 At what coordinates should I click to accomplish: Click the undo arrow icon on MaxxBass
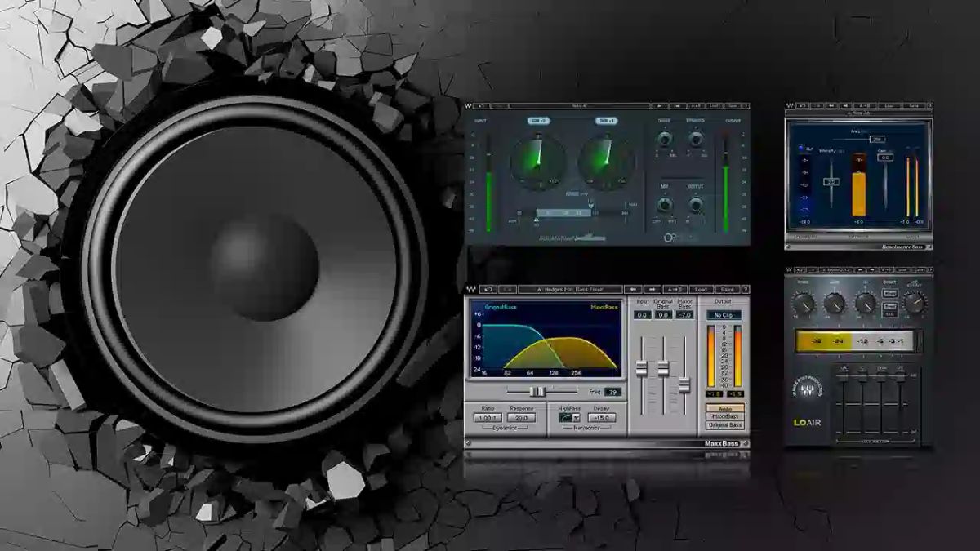point(488,287)
